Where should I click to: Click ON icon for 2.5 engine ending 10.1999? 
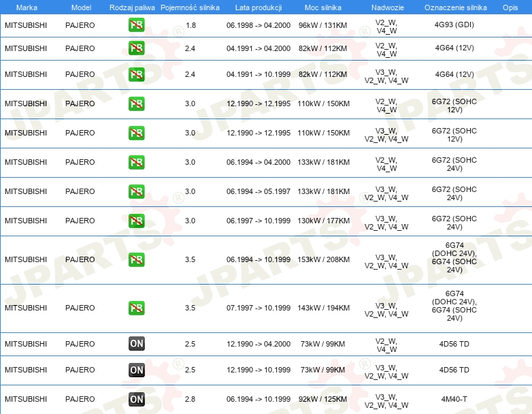136,370
